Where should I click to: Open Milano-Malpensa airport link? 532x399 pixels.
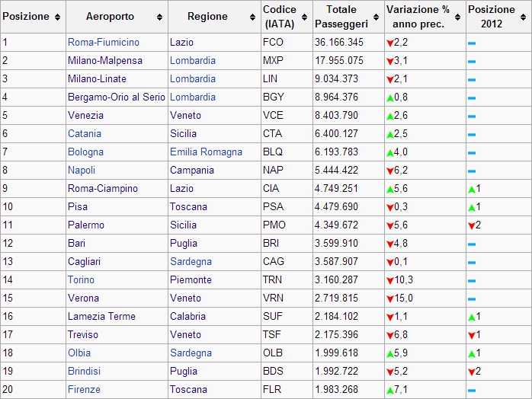104,60
